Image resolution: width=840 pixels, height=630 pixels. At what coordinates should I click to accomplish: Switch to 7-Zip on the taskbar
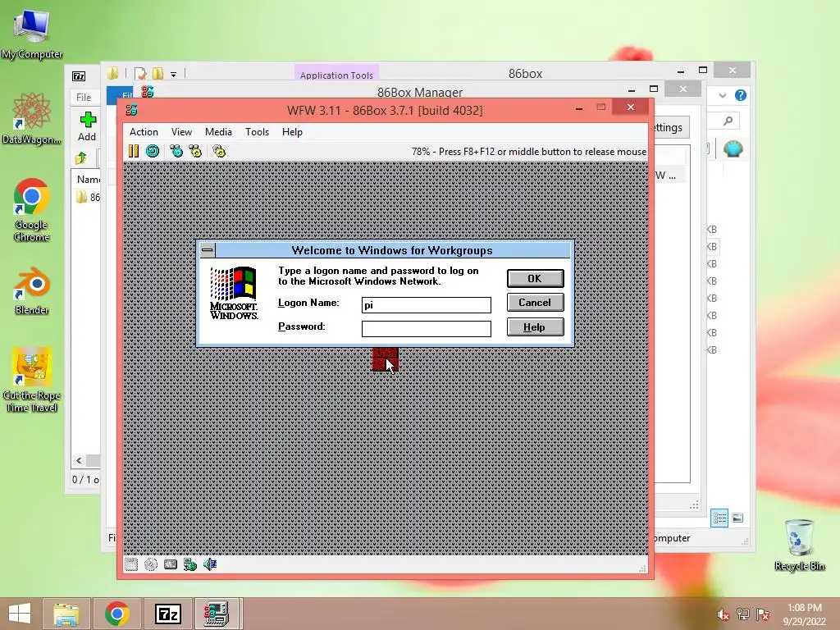coord(167,614)
